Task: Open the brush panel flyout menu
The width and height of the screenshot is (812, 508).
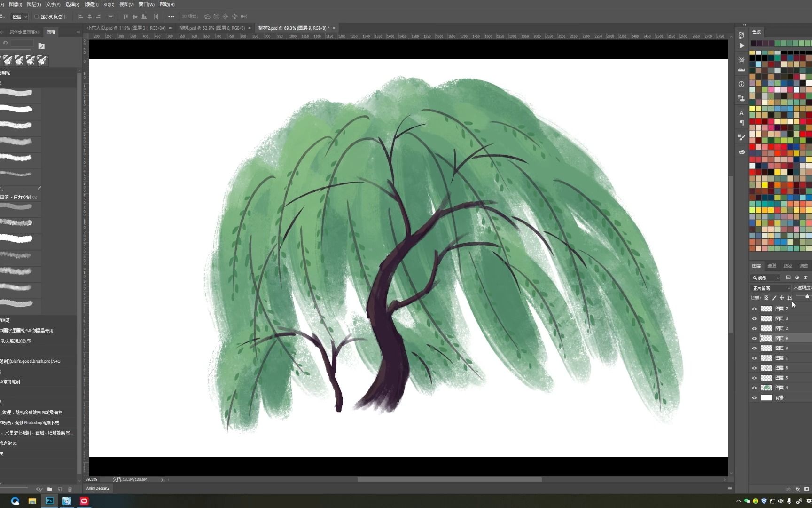Action: [x=78, y=32]
